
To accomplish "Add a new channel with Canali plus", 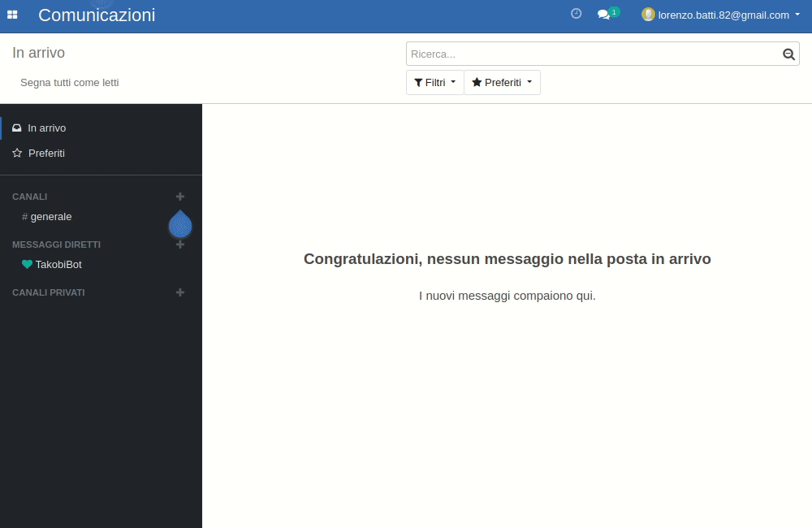I will [180, 197].
